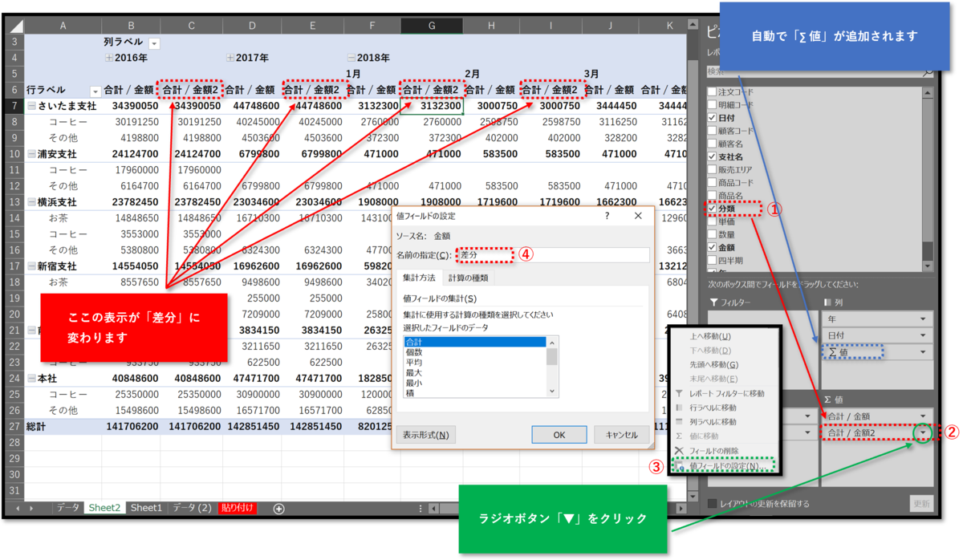Switch to the 集計方法 tab
Screen dimensions: 963x560
point(420,278)
